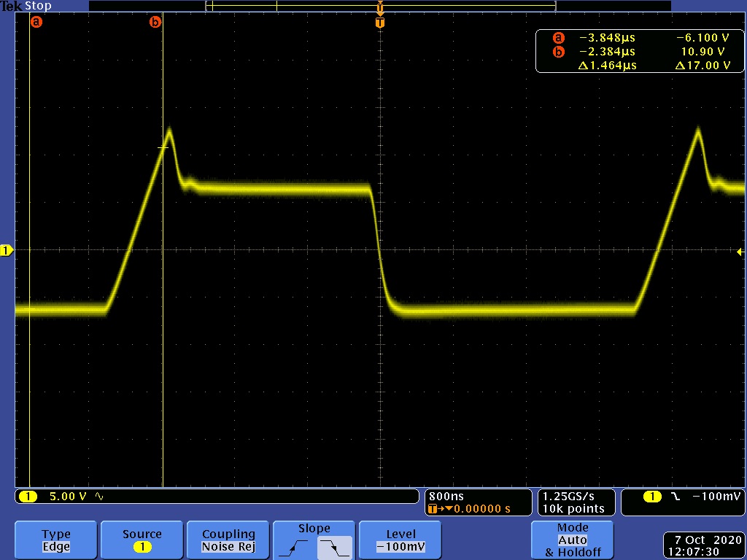
Task: Click cursor b time -2.384µs readout
Action: [607, 52]
